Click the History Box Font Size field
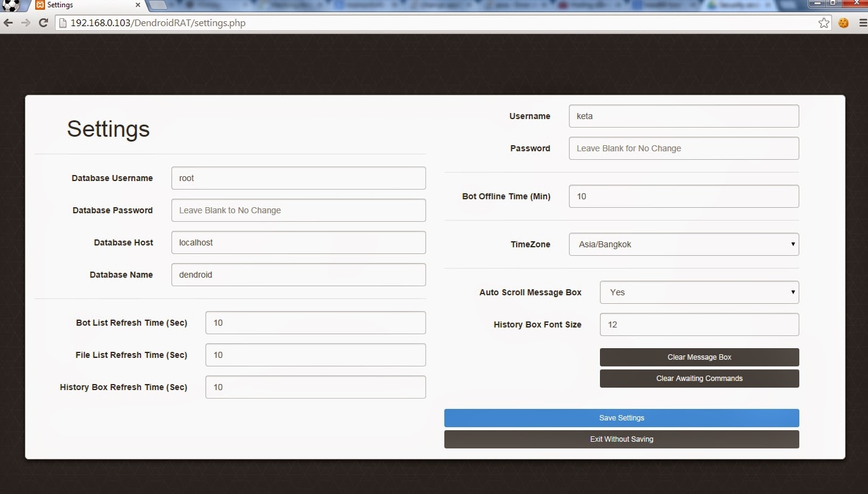Image resolution: width=868 pixels, height=494 pixels. coord(699,324)
